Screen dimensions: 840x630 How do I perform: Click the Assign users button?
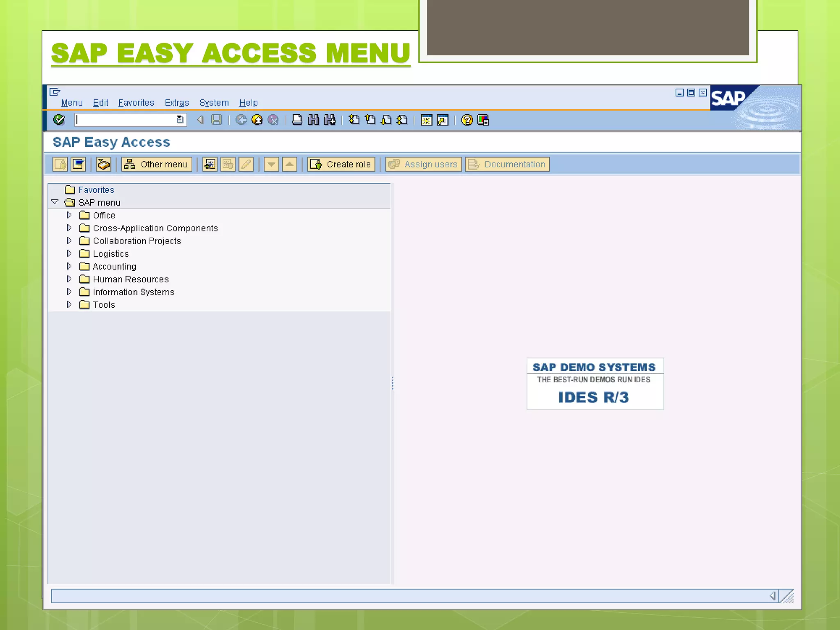[424, 164]
